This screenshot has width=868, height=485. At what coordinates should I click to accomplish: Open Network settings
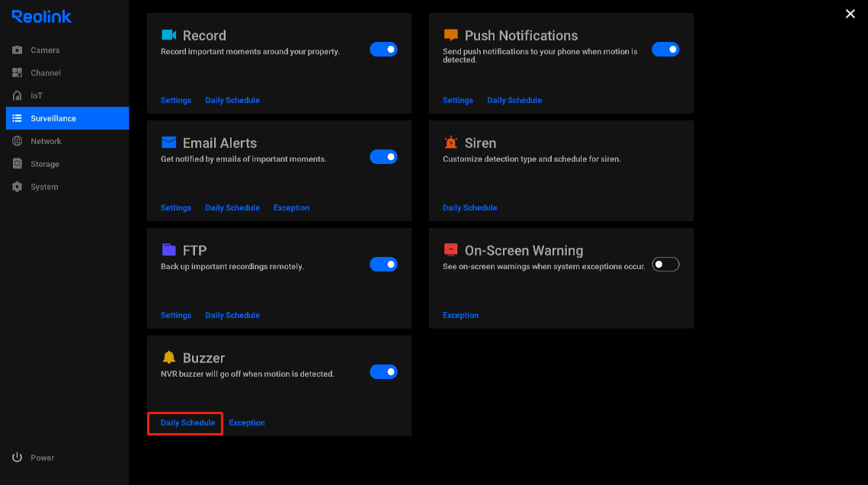pos(68,141)
